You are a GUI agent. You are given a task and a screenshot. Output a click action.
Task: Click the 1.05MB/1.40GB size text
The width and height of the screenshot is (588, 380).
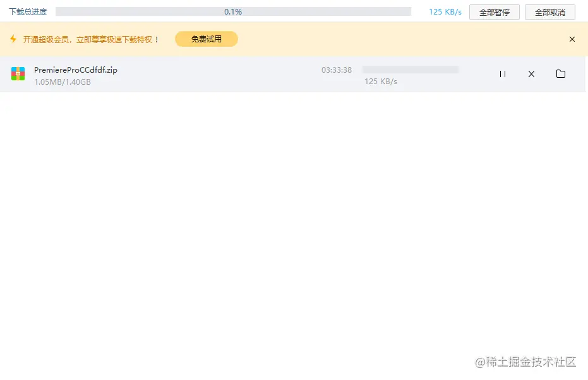63,82
